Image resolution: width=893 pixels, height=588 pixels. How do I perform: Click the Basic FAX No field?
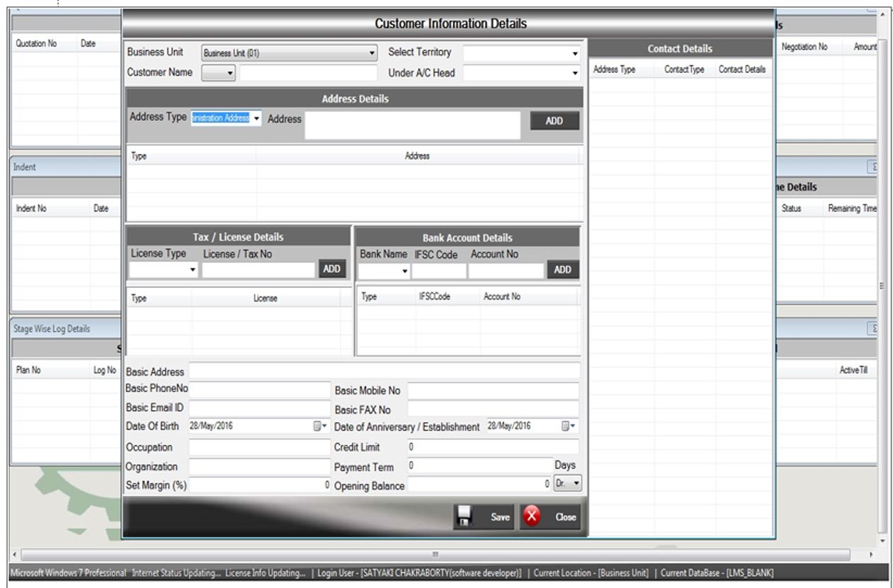pyautogui.click(x=493, y=409)
